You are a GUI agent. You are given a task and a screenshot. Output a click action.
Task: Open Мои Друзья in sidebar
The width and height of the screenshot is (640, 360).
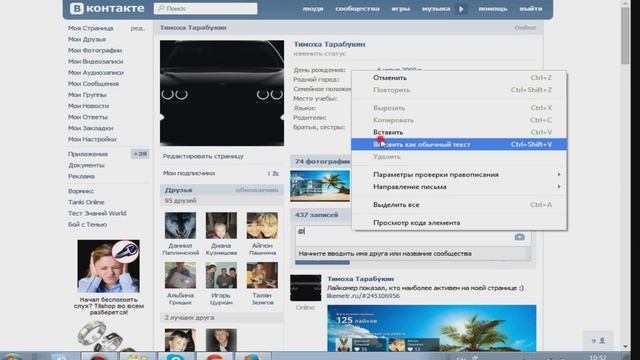87,39
